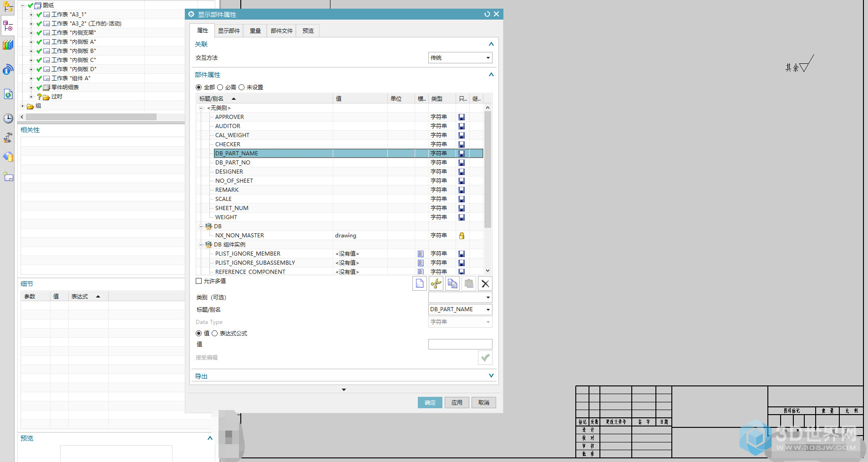Open the Part Navigator sidebar tab
The height and width of the screenshot is (462, 868).
click(x=8, y=26)
